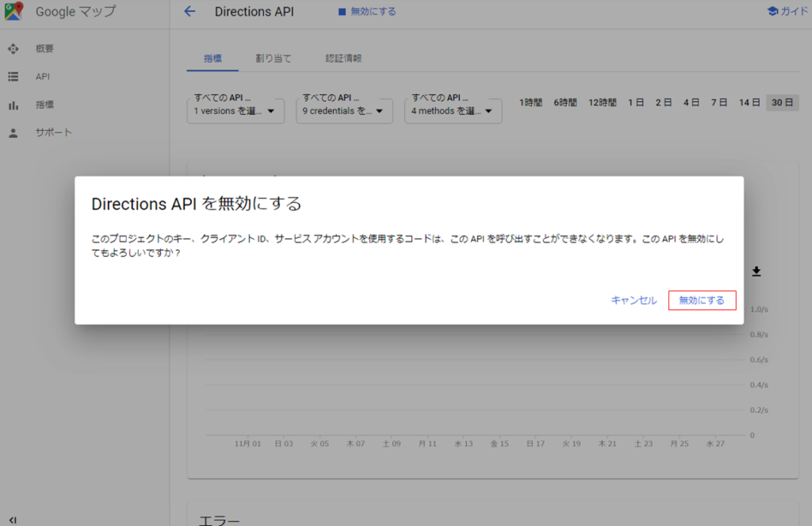The width and height of the screenshot is (812, 526).
Task: Click the 指標 bar chart icon in sidebar
Action: coord(13,106)
